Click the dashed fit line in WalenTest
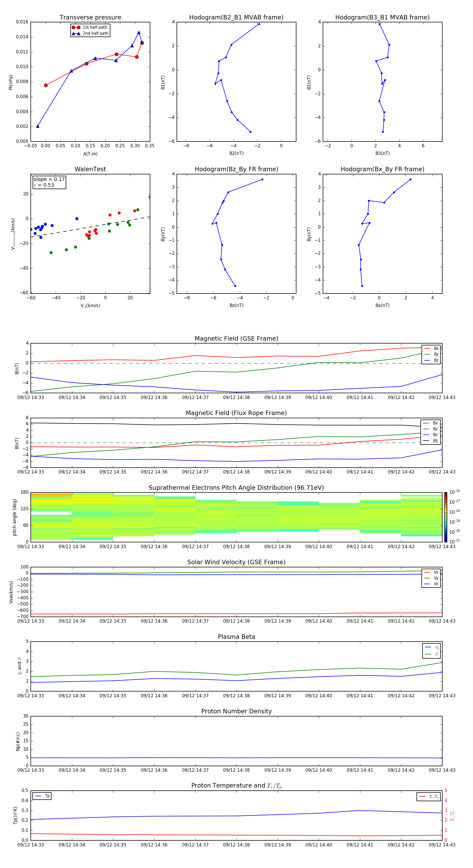The width and height of the screenshot is (473, 868). click(90, 227)
